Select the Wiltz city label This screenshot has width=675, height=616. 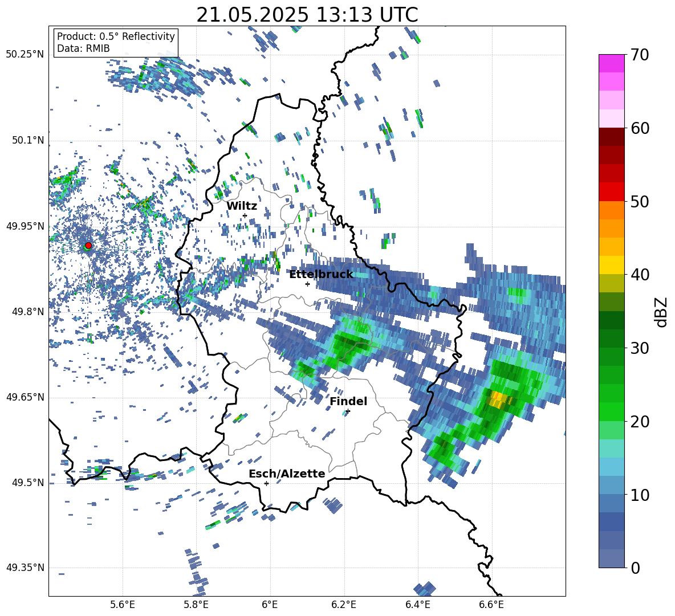(242, 206)
